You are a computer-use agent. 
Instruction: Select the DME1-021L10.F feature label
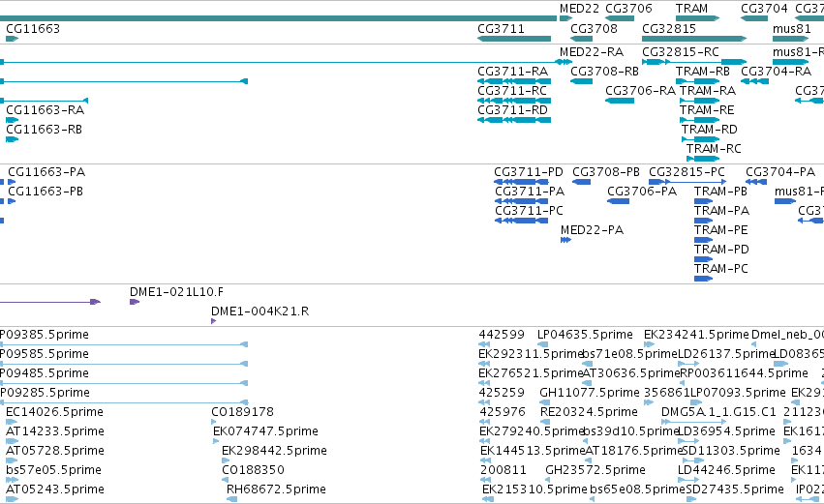coord(176,292)
